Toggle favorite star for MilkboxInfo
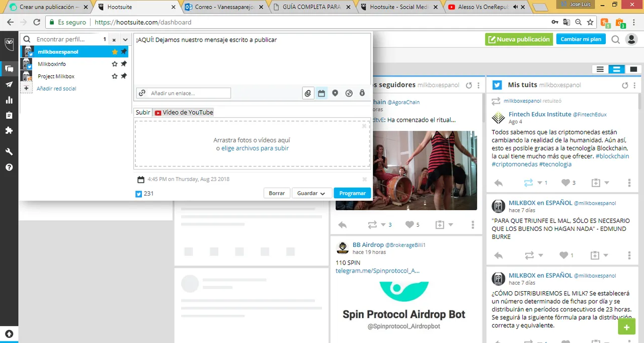 click(x=115, y=64)
